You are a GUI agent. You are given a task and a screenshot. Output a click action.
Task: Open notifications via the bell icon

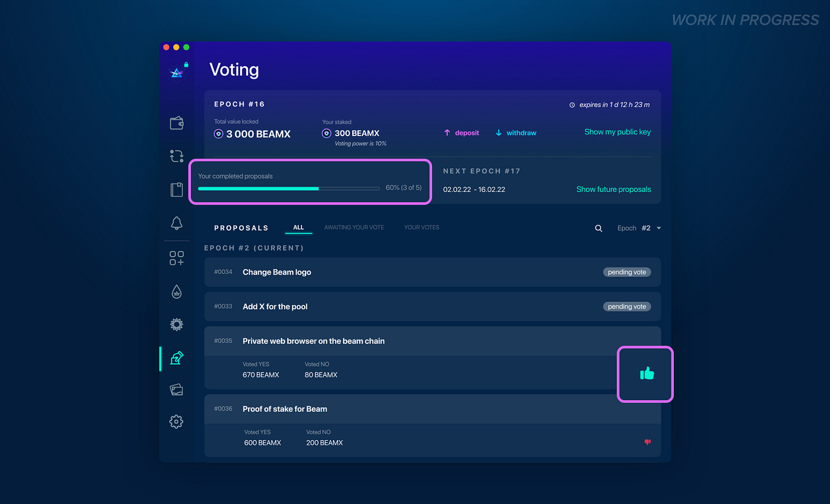[177, 223]
